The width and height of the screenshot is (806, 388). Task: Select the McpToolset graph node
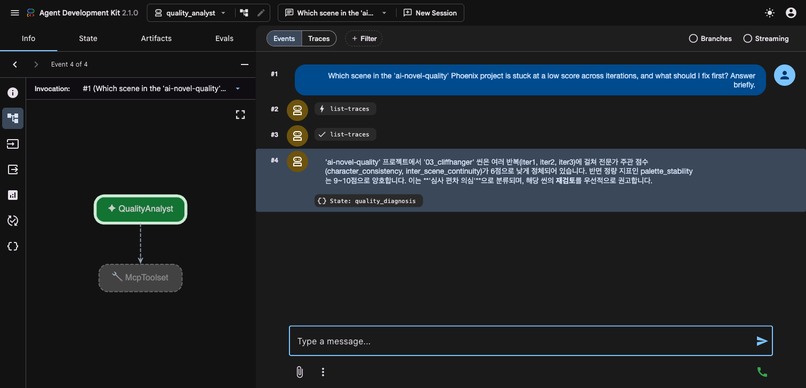pyautogui.click(x=140, y=278)
